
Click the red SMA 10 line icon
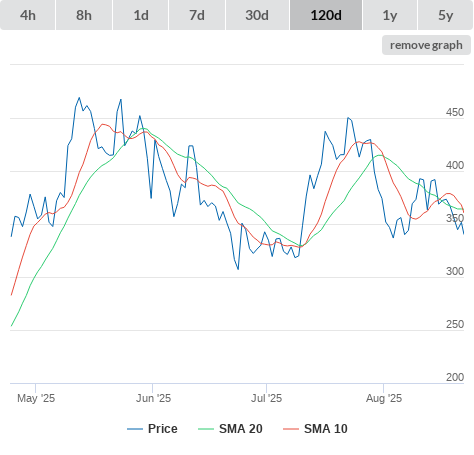pyautogui.click(x=291, y=429)
